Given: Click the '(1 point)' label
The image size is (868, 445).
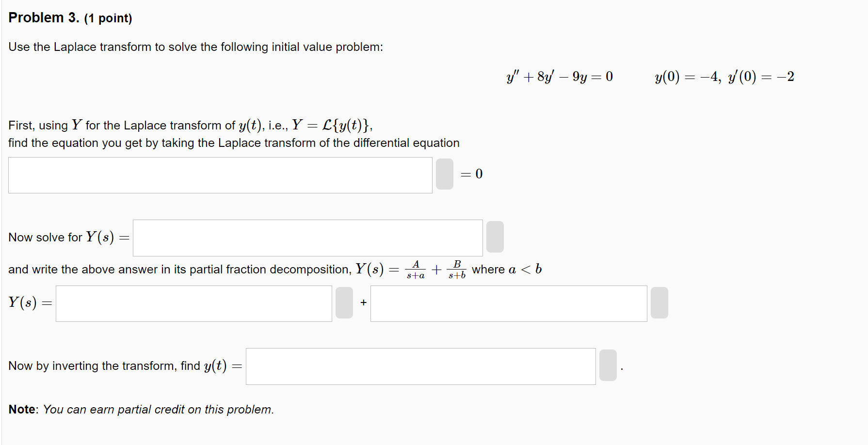Looking at the screenshot, I should 108,18.
